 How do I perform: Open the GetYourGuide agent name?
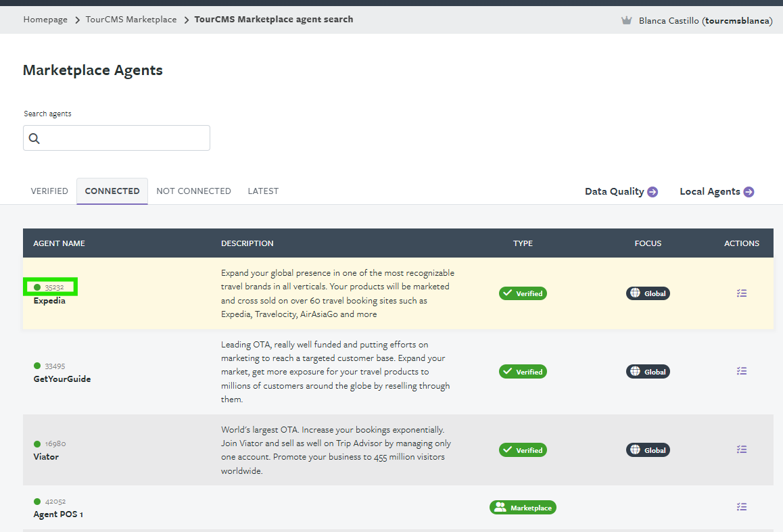[x=62, y=379]
